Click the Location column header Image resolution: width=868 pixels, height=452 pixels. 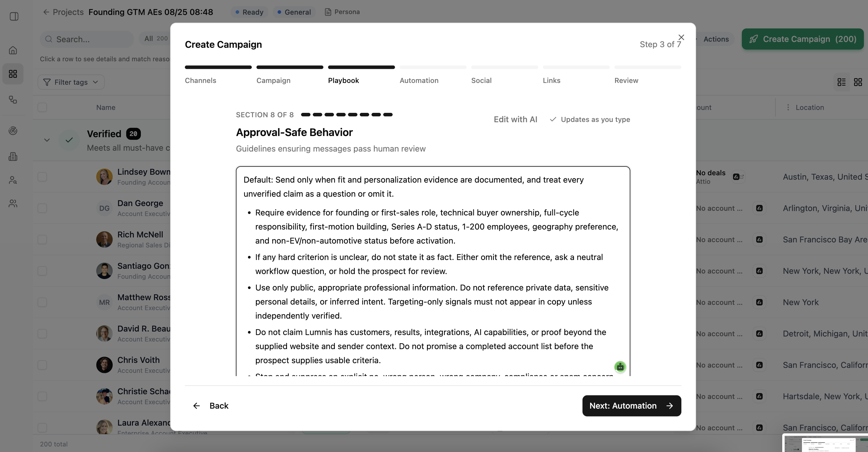click(x=810, y=107)
